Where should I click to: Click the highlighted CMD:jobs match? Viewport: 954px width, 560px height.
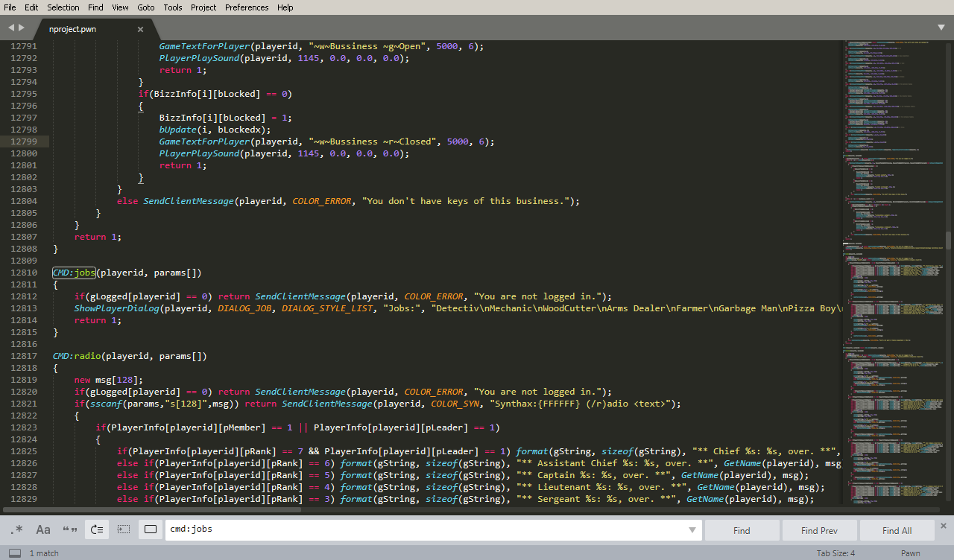tap(75, 273)
